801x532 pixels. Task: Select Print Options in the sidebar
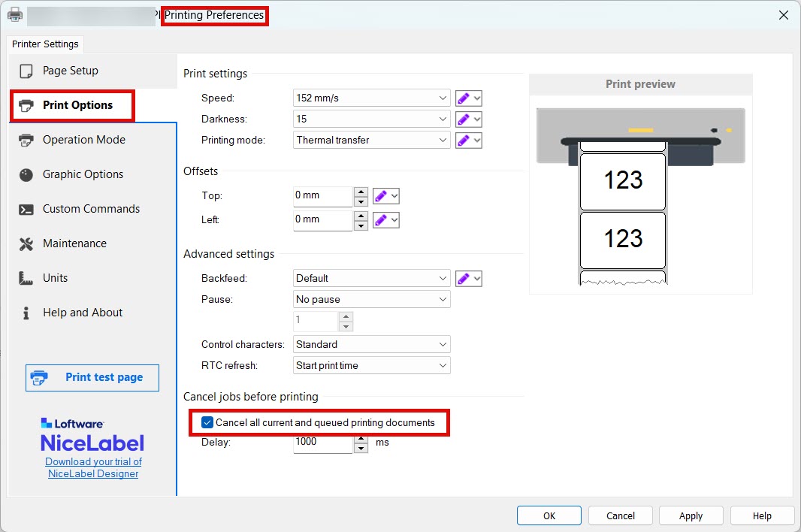coord(77,105)
